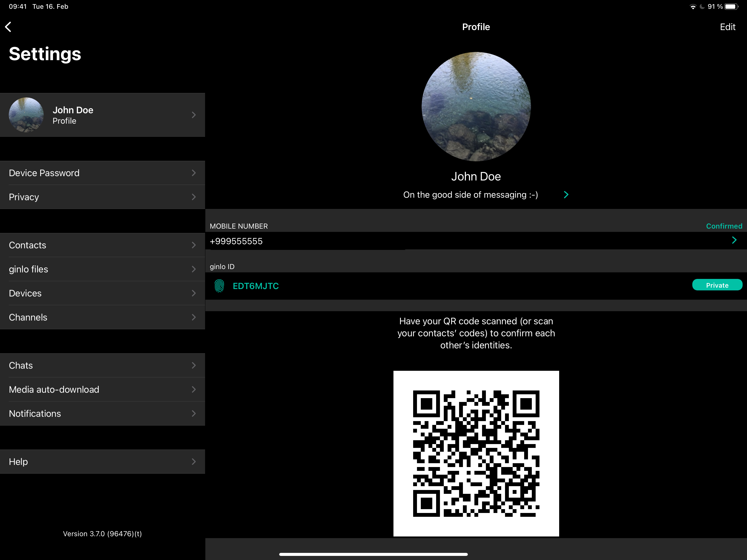Tap the Settings heading
The image size is (747, 560).
point(45,54)
